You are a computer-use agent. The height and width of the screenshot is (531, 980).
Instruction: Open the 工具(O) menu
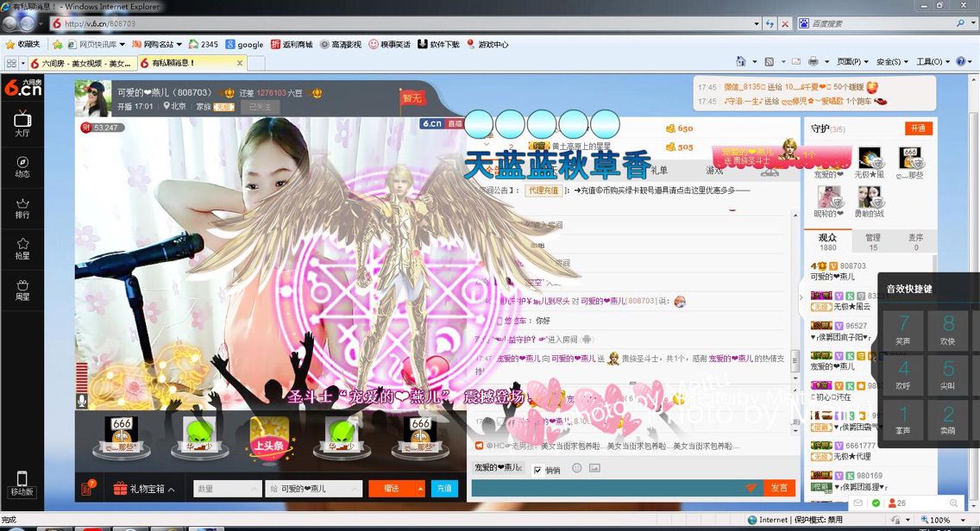point(933,61)
